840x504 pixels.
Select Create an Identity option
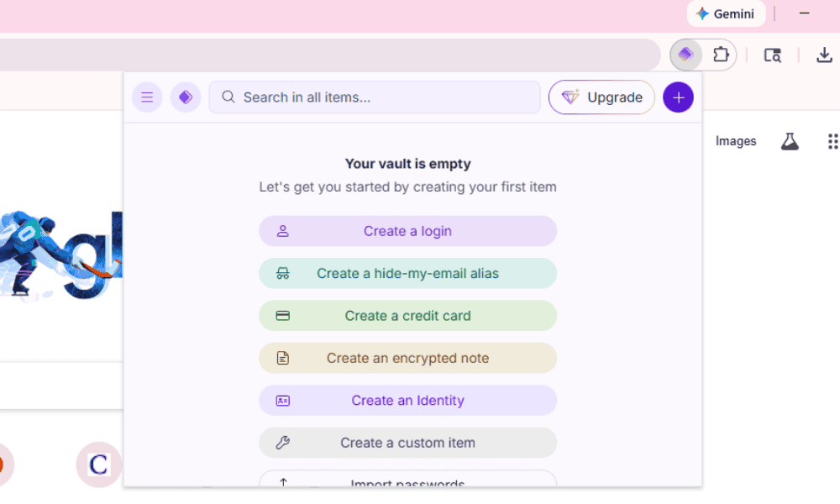[407, 401]
